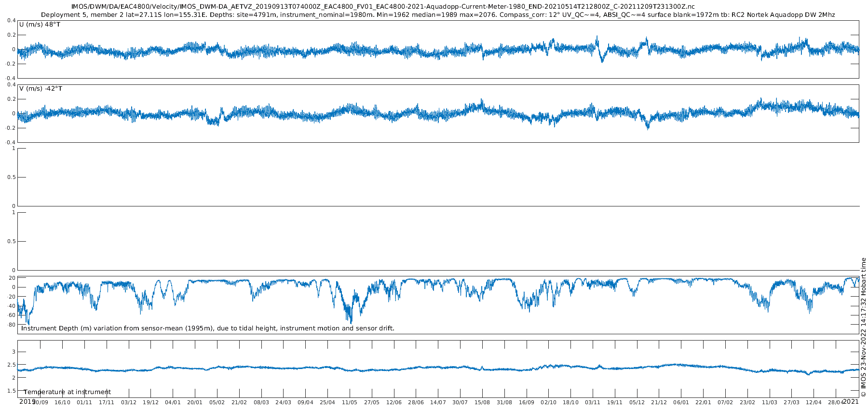Select the '22/01' date tick label
The width and height of the screenshot is (868, 410).
704,402
